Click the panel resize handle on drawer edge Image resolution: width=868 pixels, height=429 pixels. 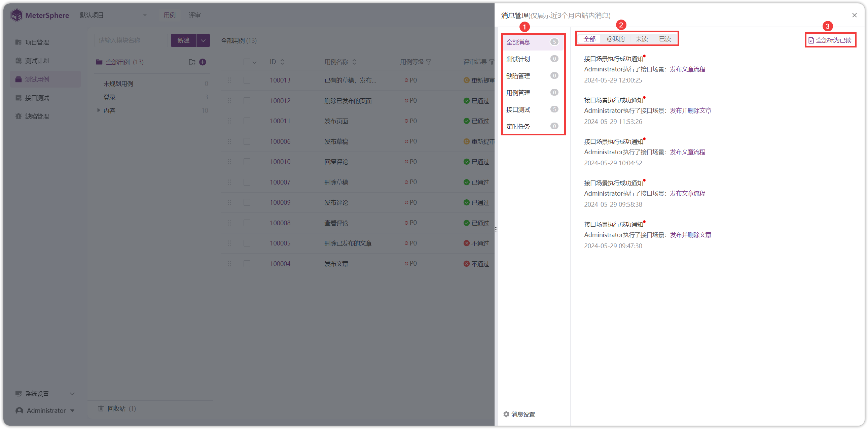click(496, 229)
